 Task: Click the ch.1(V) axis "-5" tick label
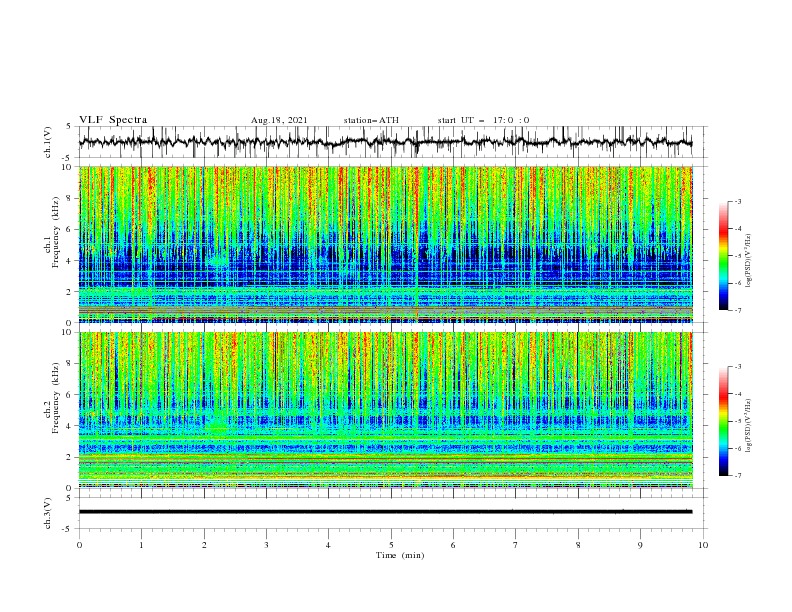(x=68, y=158)
